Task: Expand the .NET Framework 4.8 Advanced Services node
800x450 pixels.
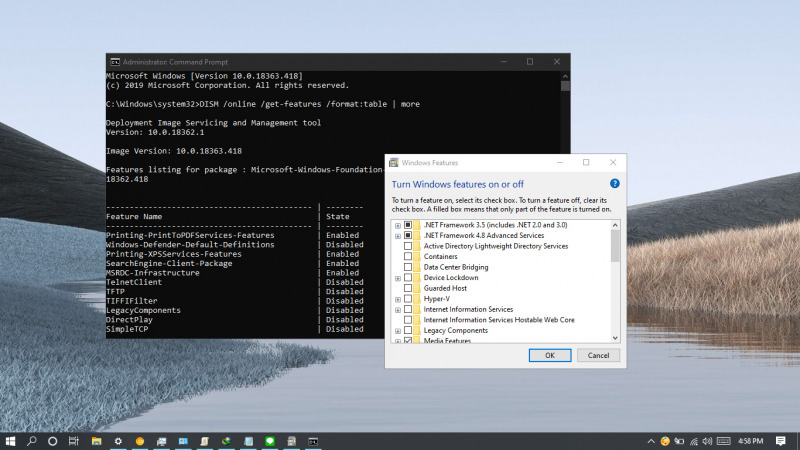Action: 398,236
